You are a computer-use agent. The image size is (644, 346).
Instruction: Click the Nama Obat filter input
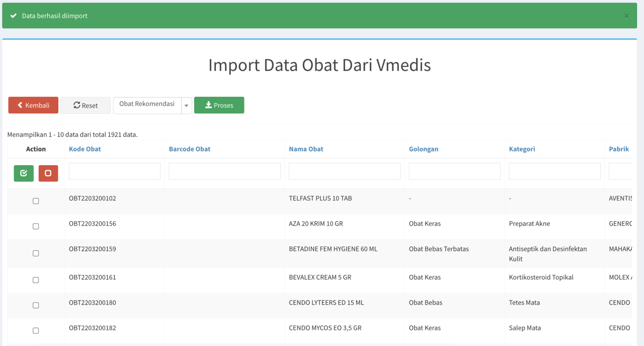(x=345, y=171)
